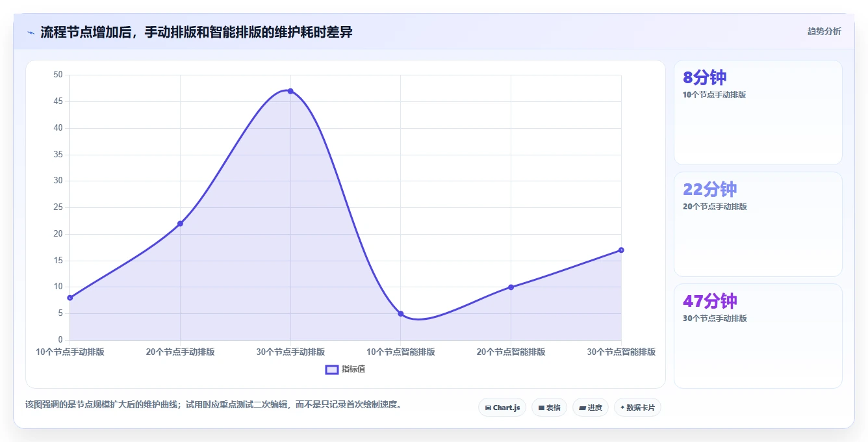Viewport: 868px width, 442px height.
Task: Toggle the 指标值 legend swatch
Action: click(x=331, y=369)
